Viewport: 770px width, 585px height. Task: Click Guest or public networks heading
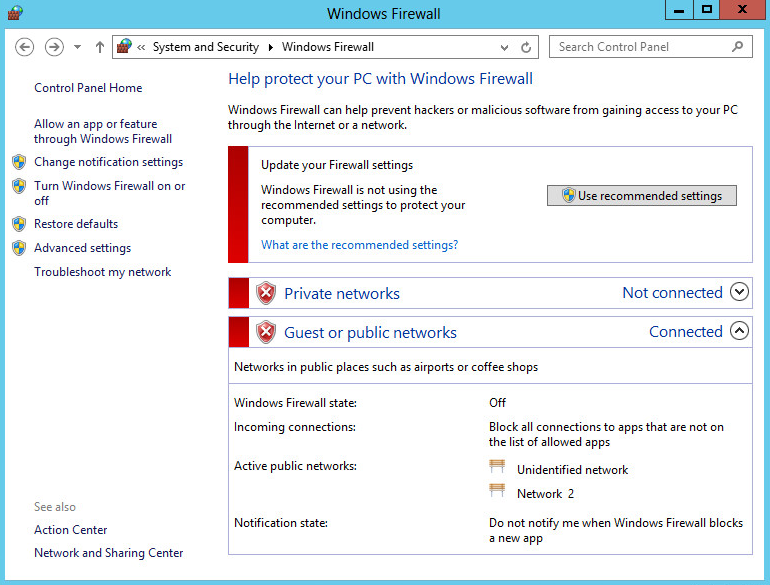(x=370, y=333)
